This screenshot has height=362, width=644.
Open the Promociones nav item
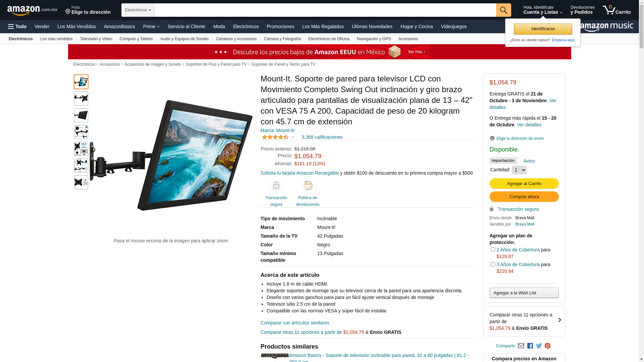pos(280,26)
